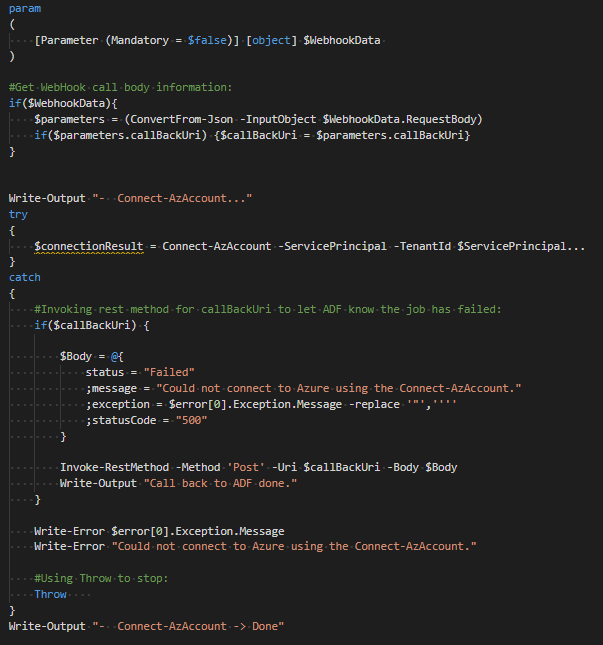Click comment '#Invoking rest method for callBackUri'
Viewport: 603px width, 645px height.
(153, 309)
